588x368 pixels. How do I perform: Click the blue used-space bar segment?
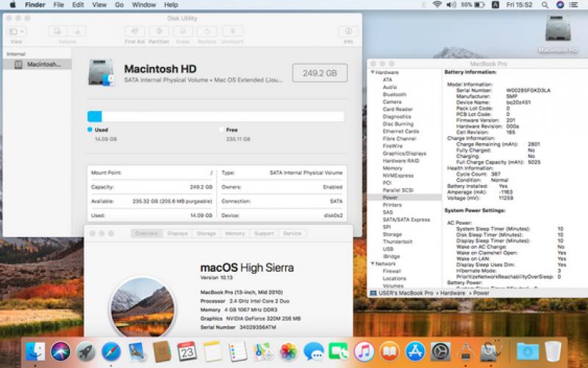[95, 116]
